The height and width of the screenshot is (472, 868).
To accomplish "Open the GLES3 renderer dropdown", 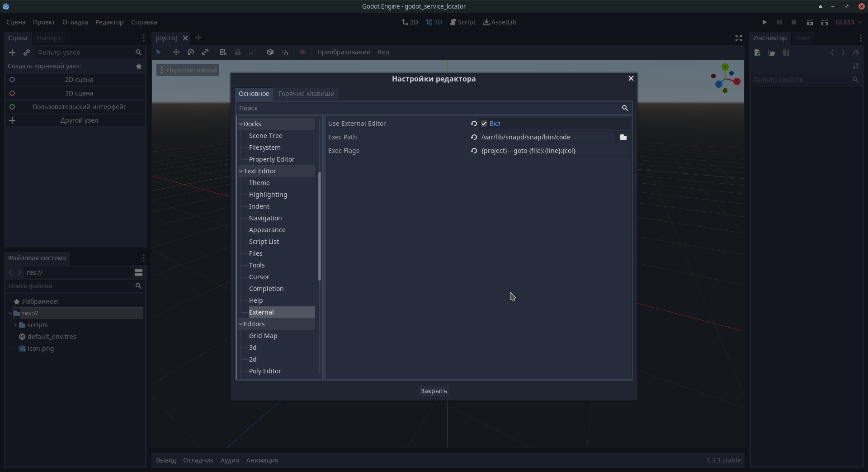I will pos(848,22).
